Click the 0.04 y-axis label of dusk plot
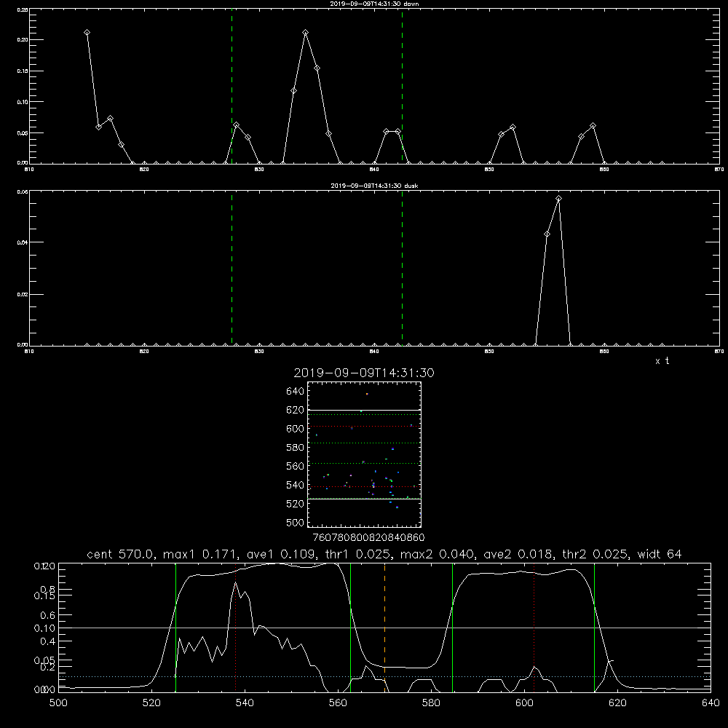 23,242
